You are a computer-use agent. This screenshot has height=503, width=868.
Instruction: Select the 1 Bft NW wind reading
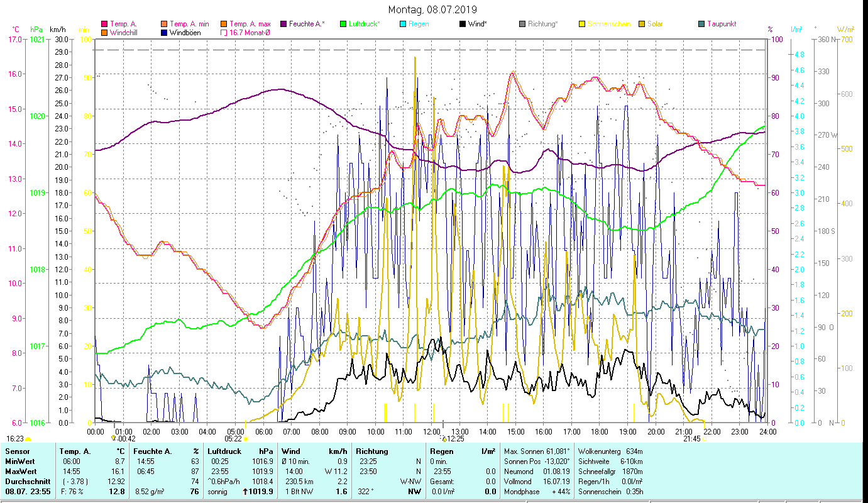[x=299, y=492]
